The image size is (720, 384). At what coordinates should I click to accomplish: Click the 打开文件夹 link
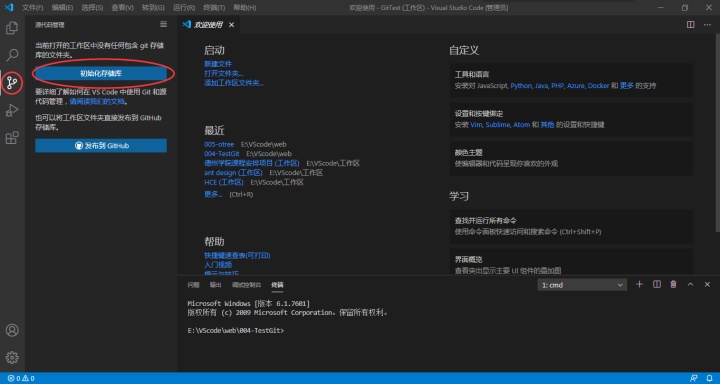[224, 73]
